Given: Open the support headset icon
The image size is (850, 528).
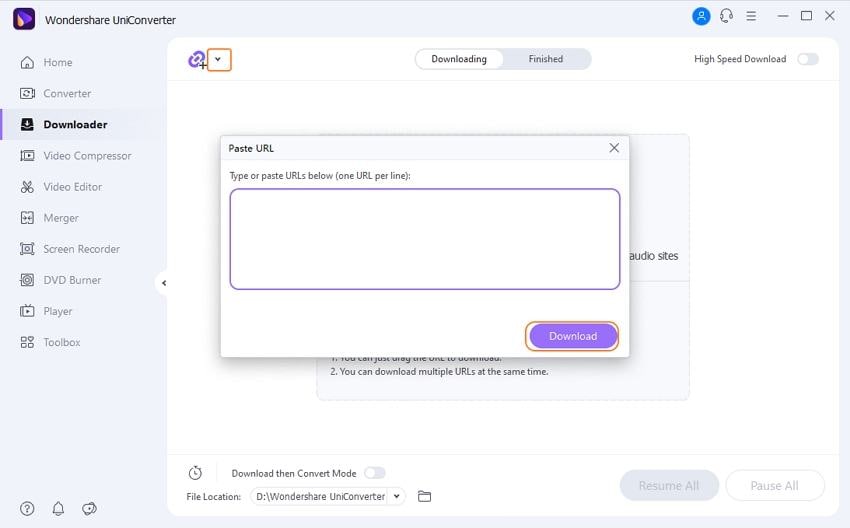Looking at the screenshot, I should point(726,16).
